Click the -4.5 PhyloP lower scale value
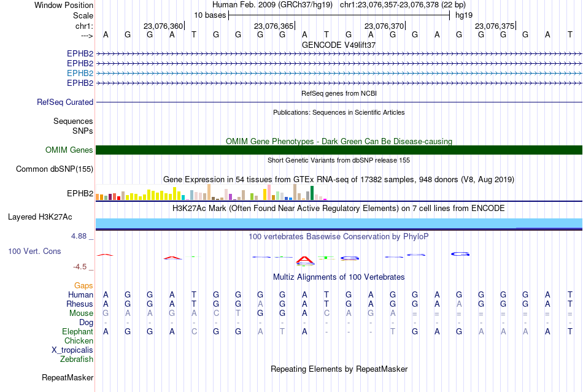 [80, 267]
